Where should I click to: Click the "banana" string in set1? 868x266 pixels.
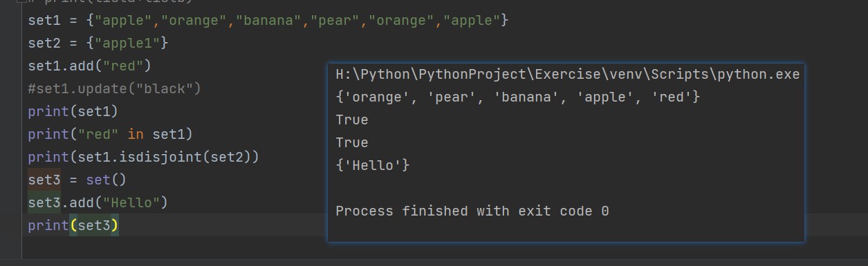click(268, 20)
